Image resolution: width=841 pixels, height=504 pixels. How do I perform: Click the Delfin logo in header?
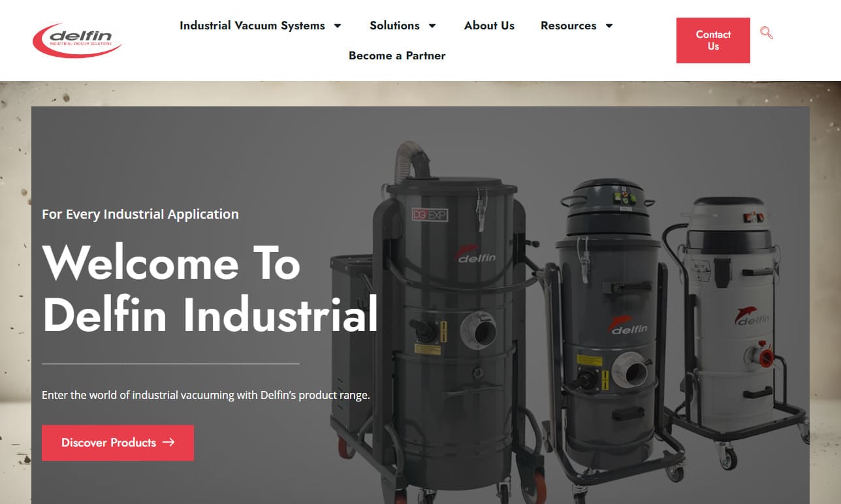pyautogui.click(x=77, y=40)
